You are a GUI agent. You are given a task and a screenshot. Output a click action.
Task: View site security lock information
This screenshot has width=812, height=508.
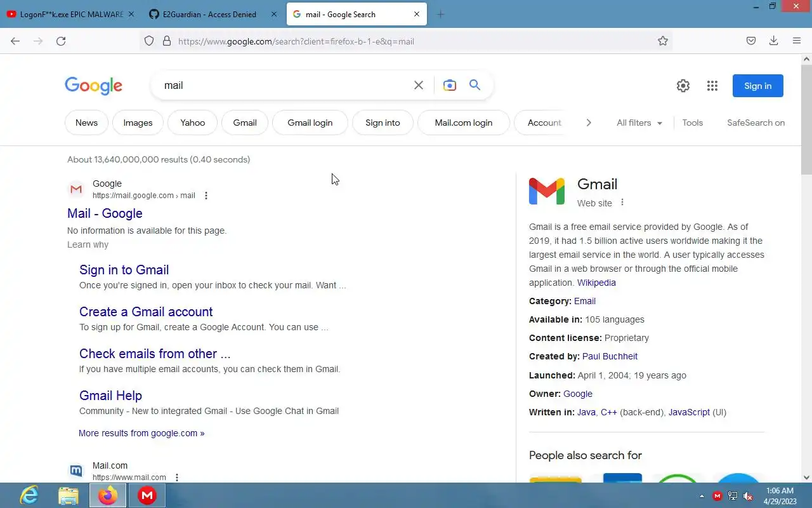pos(167,41)
